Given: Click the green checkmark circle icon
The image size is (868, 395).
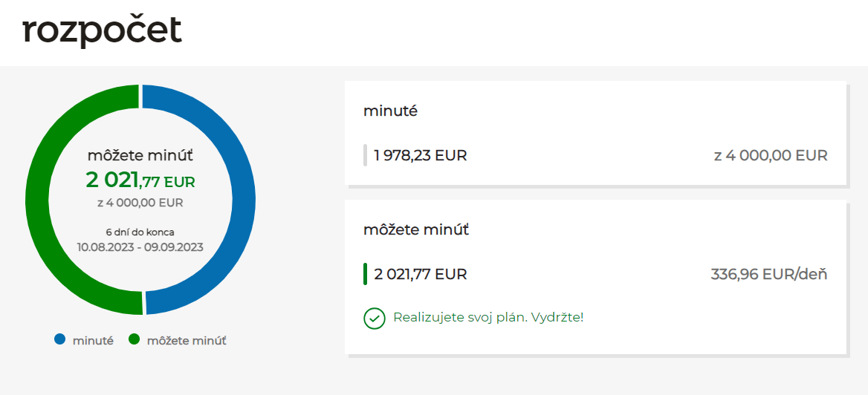Looking at the screenshot, I should [375, 319].
